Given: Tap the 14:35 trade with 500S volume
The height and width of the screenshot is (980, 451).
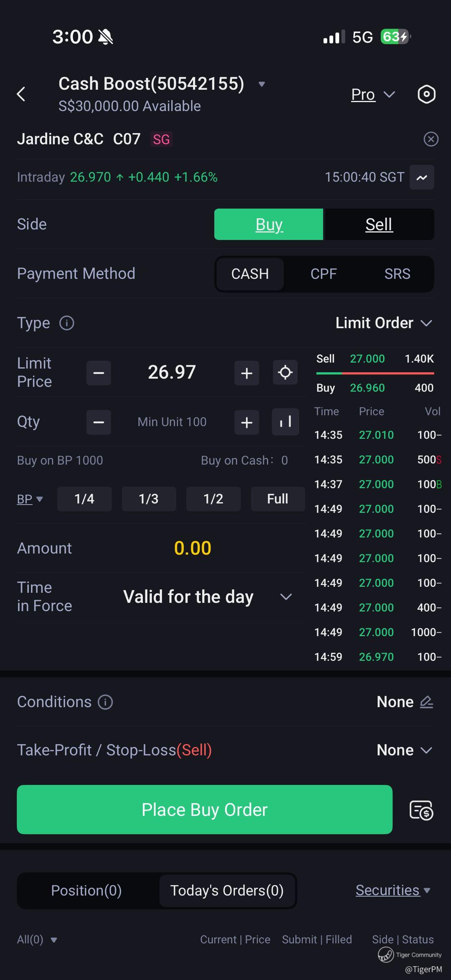Looking at the screenshot, I should (378, 460).
